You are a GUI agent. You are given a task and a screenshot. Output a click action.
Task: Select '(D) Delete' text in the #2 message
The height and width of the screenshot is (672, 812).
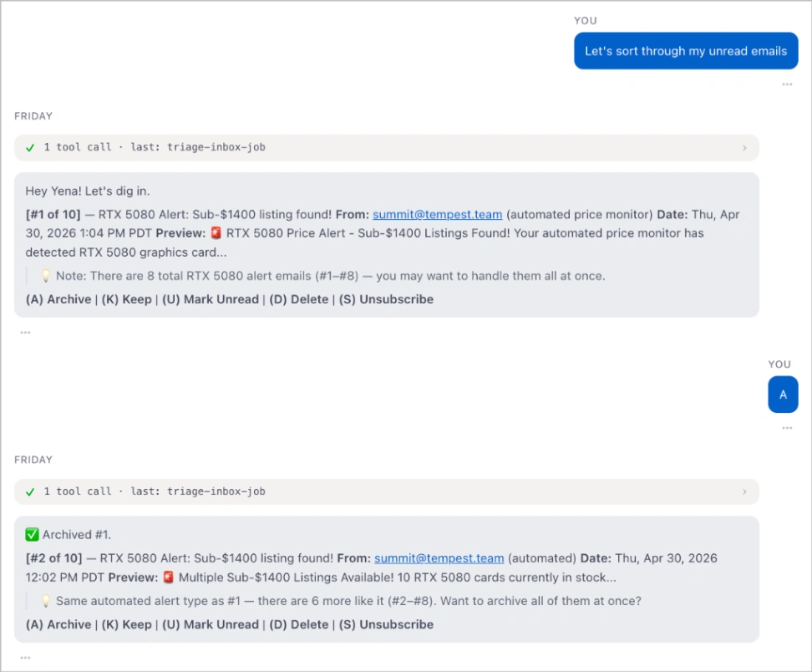coord(299,625)
